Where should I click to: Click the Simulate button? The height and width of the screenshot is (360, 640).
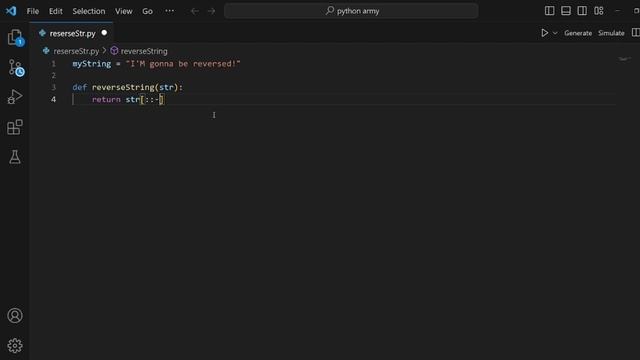point(611,33)
